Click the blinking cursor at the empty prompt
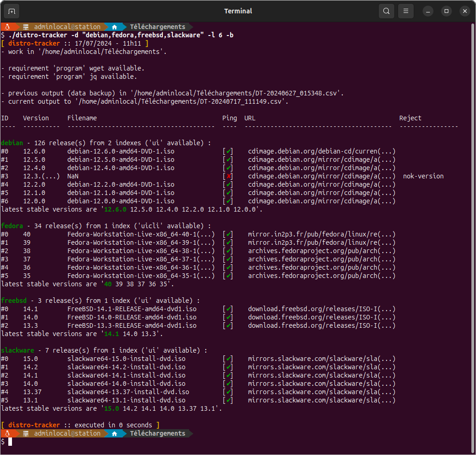The image size is (476, 455). (x=10, y=442)
